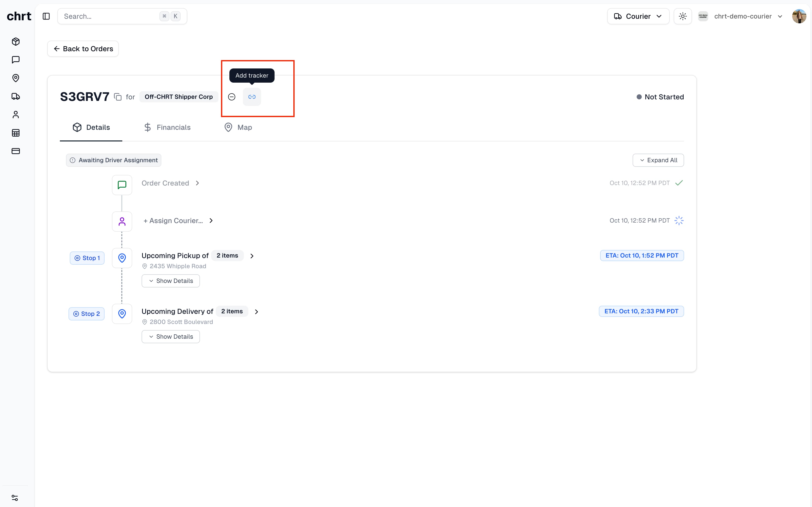
Task: Collapse the sidebar using the panel toggle
Action: pyautogui.click(x=46, y=16)
